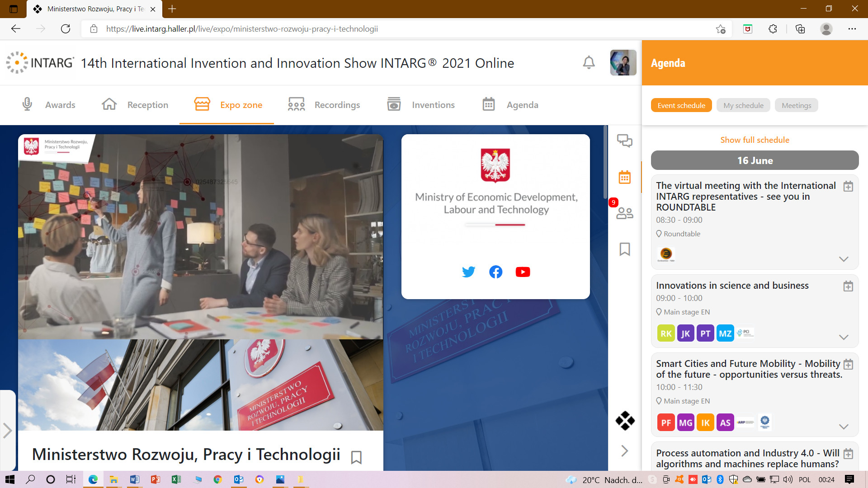Click speaker PF avatar

point(665,423)
